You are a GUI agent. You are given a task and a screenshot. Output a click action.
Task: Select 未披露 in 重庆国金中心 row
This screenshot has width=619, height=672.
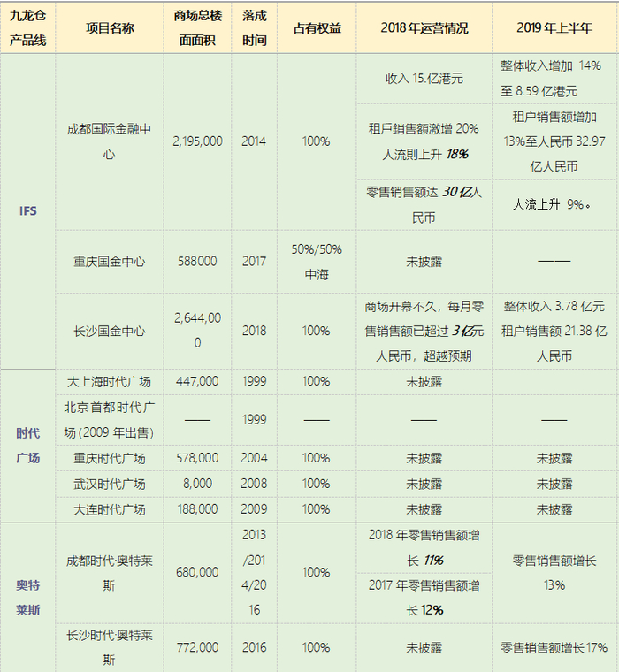pyautogui.click(x=424, y=262)
